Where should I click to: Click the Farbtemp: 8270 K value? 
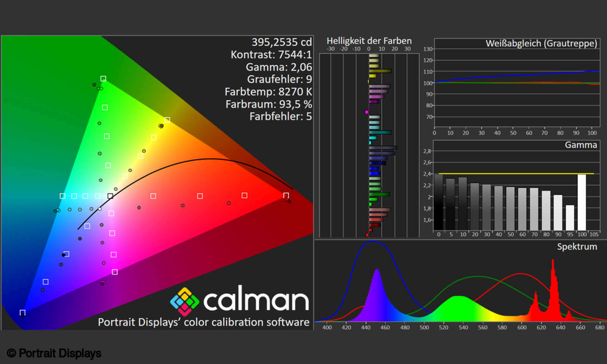(x=268, y=92)
